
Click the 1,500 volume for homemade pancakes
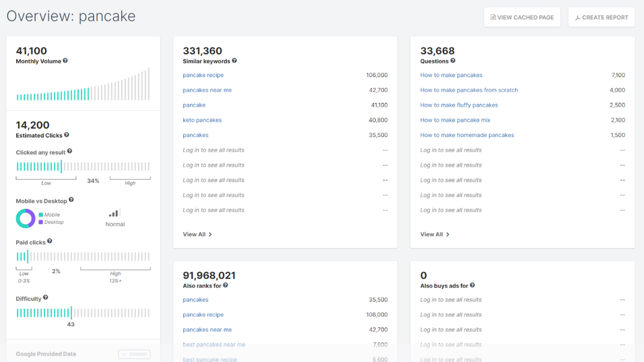(x=618, y=135)
